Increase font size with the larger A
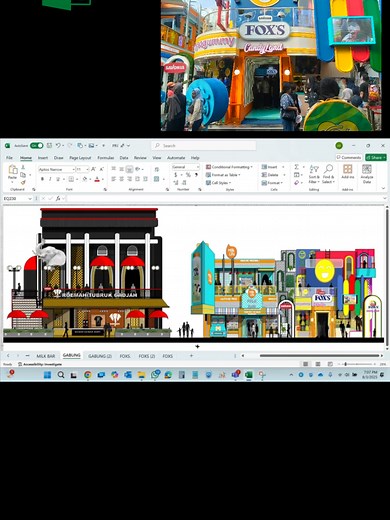This screenshot has width=390, height=520. tap(94, 170)
